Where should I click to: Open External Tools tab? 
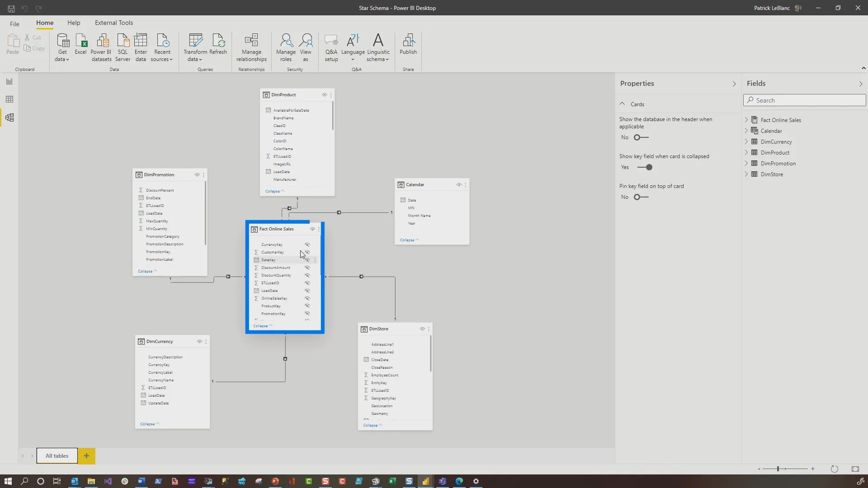(x=114, y=23)
